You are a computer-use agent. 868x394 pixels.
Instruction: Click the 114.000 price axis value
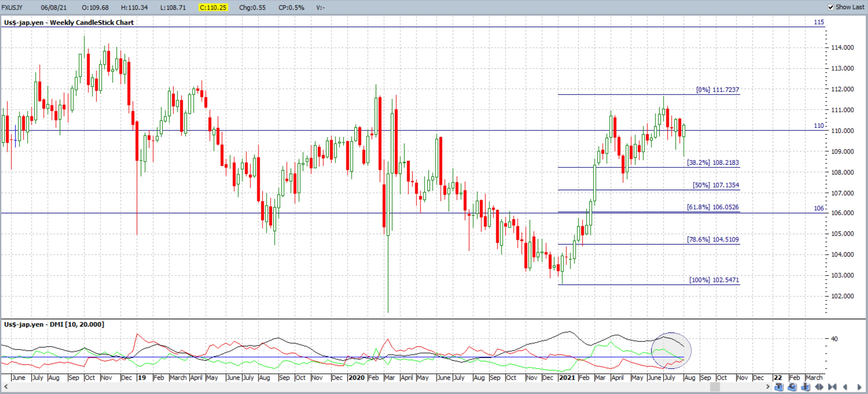[842, 47]
